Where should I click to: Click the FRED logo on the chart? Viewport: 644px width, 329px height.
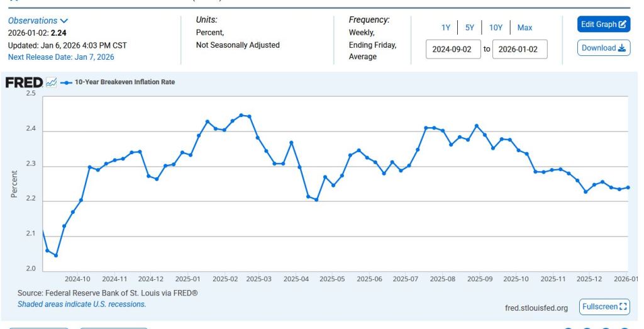pos(24,82)
